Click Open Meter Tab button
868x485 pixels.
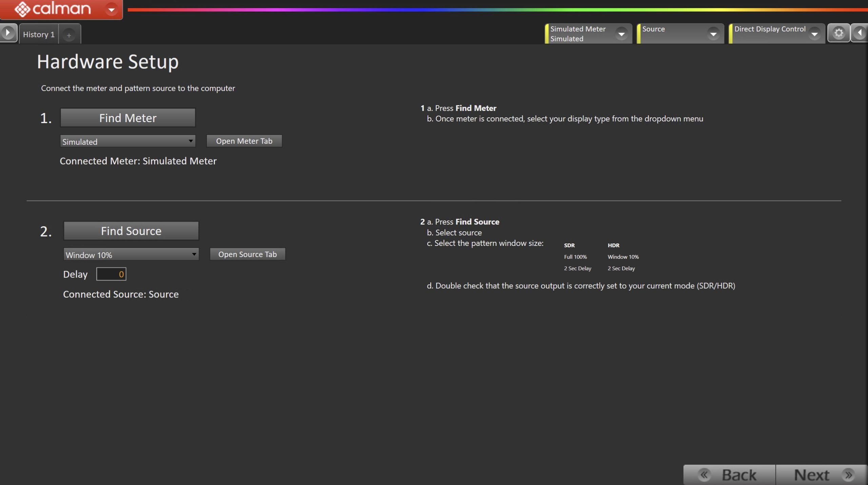(x=244, y=141)
